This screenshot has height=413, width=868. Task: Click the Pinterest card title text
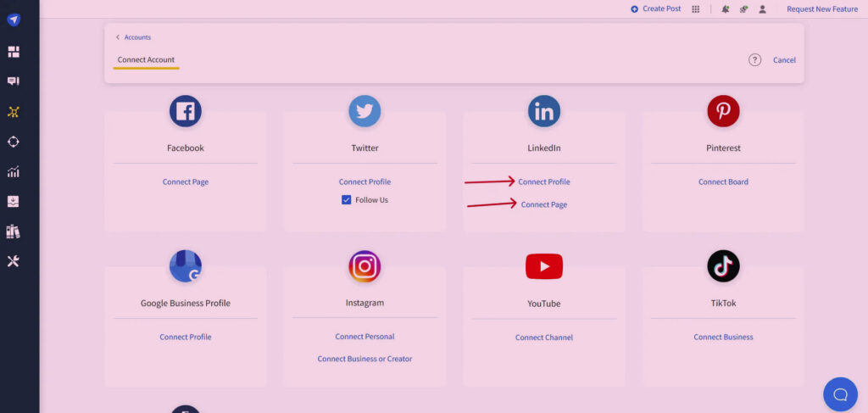(724, 148)
